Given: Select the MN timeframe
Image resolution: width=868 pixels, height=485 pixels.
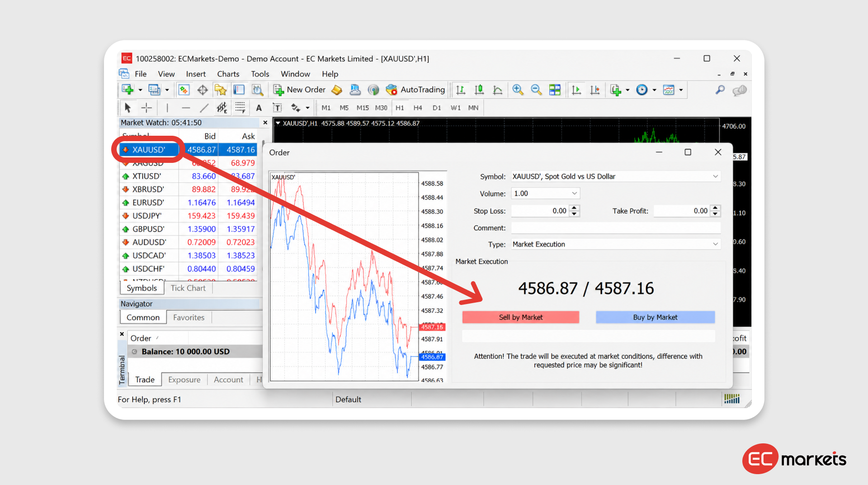Looking at the screenshot, I should tap(473, 108).
